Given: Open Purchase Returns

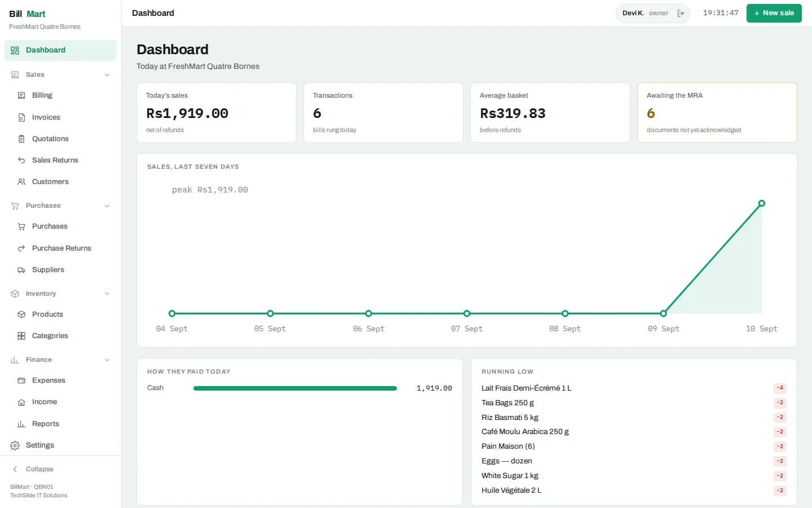Looking at the screenshot, I should tap(60, 248).
